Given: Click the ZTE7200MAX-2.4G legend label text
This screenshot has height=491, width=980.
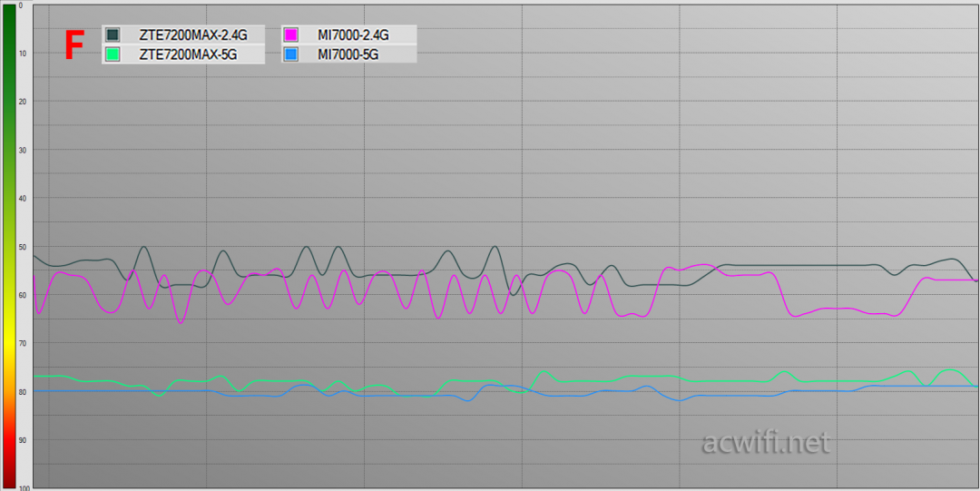Looking at the screenshot, I should click(x=192, y=34).
